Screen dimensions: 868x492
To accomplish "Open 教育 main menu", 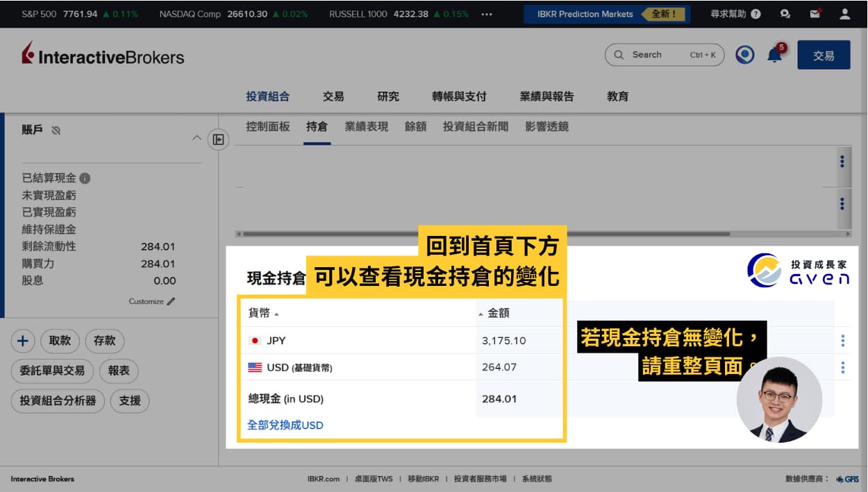I will coord(617,96).
